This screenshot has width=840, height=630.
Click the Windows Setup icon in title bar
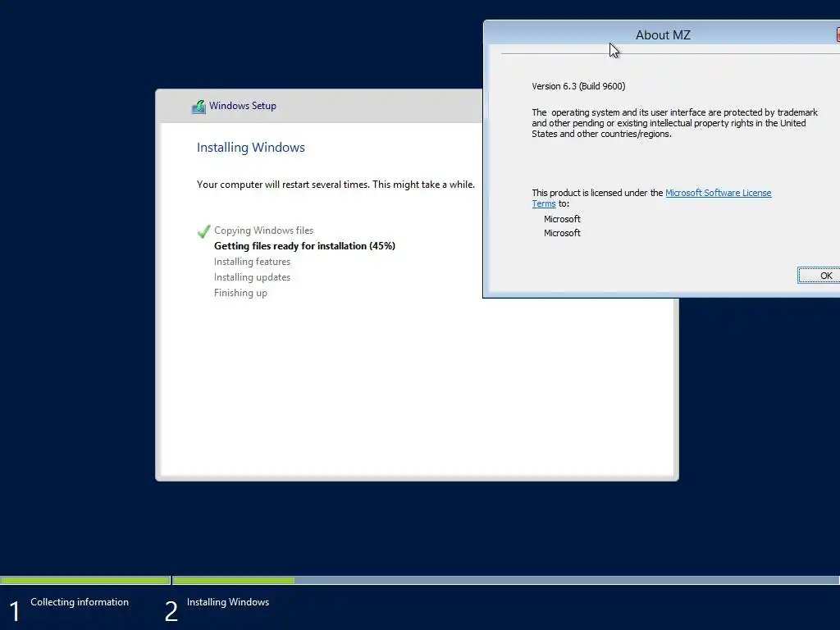pos(199,106)
